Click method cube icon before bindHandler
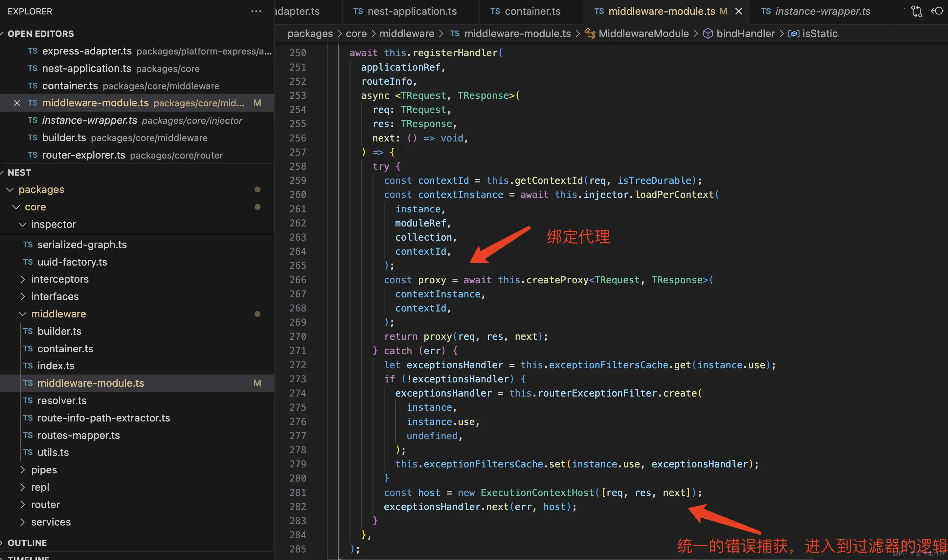The height and width of the screenshot is (560, 948). (708, 33)
